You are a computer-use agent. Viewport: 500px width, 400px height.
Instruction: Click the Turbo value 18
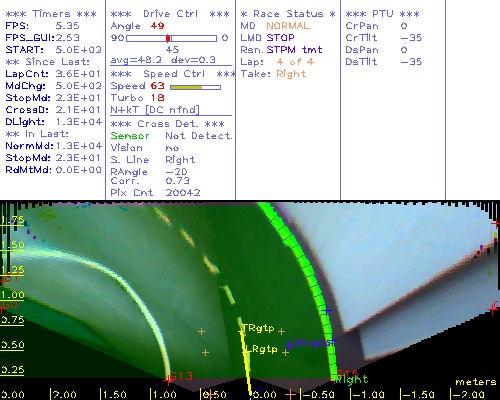157,98
